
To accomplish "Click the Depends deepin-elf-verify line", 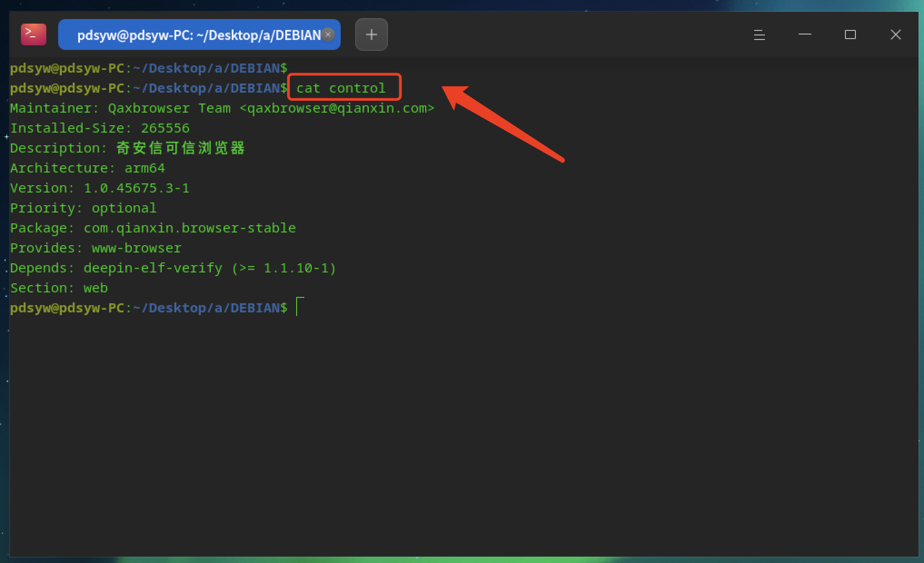I will [173, 268].
